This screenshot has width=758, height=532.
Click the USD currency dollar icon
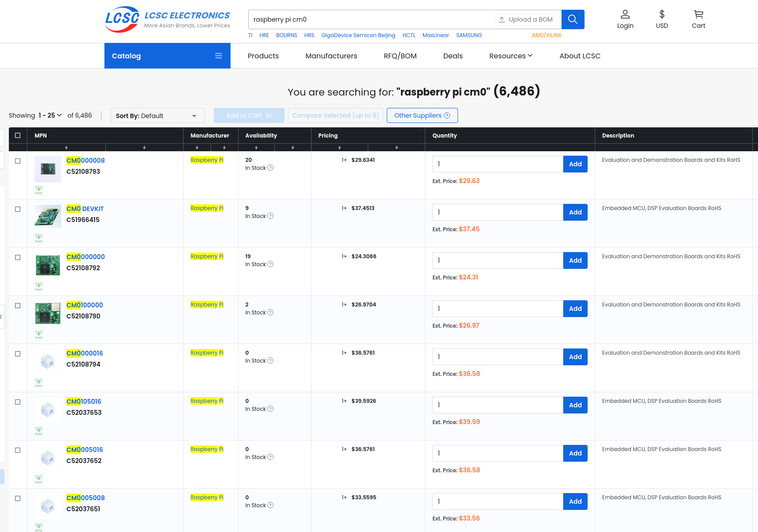click(x=662, y=15)
